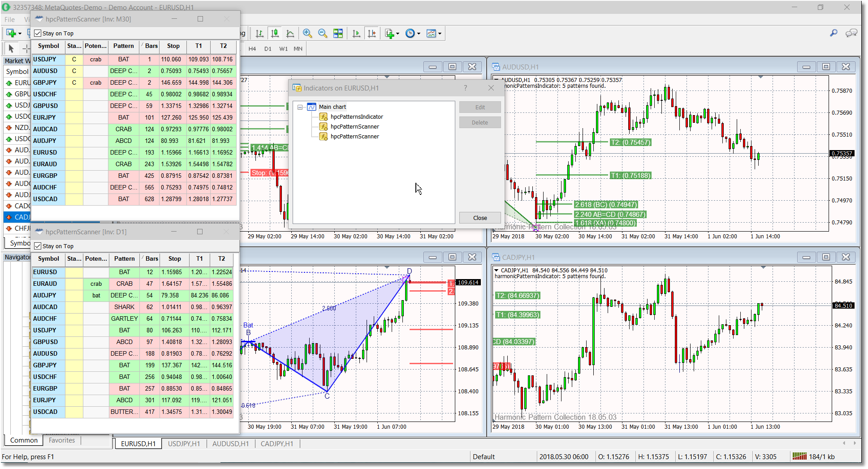
Task: Click the T1: (84.39963) label on CADJPY chart
Action: [518, 315]
